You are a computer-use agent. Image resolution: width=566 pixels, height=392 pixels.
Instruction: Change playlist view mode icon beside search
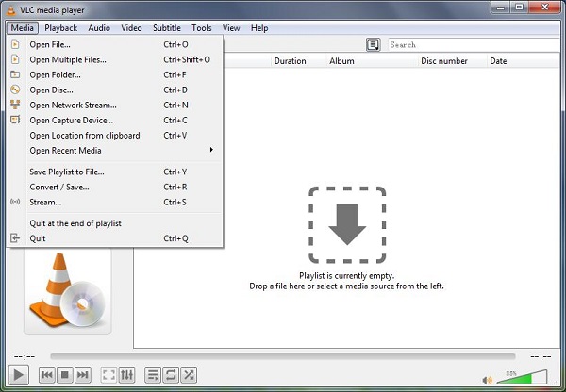(374, 45)
